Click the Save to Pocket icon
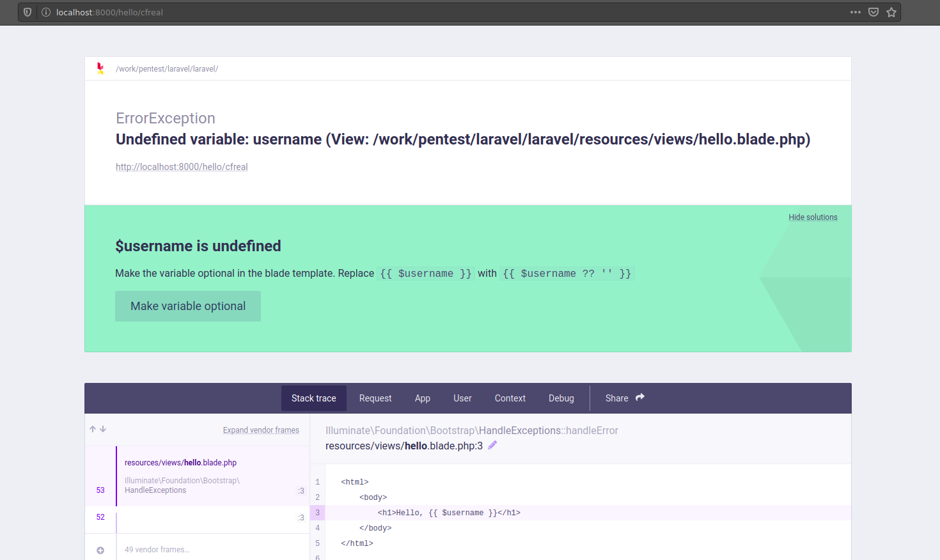940x560 pixels. (x=873, y=12)
